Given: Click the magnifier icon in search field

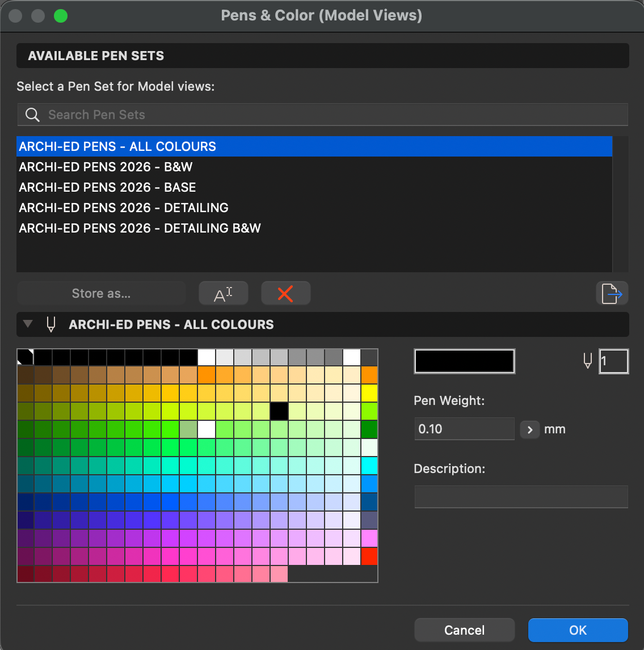Looking at the screenshot, I should tap(33, 115).
